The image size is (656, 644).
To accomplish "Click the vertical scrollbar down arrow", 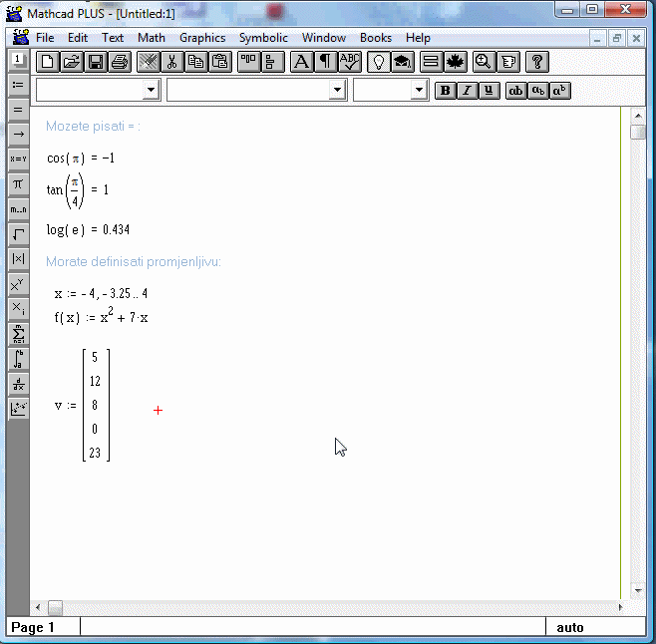I will pyautogui.click(x=638, y=590).
